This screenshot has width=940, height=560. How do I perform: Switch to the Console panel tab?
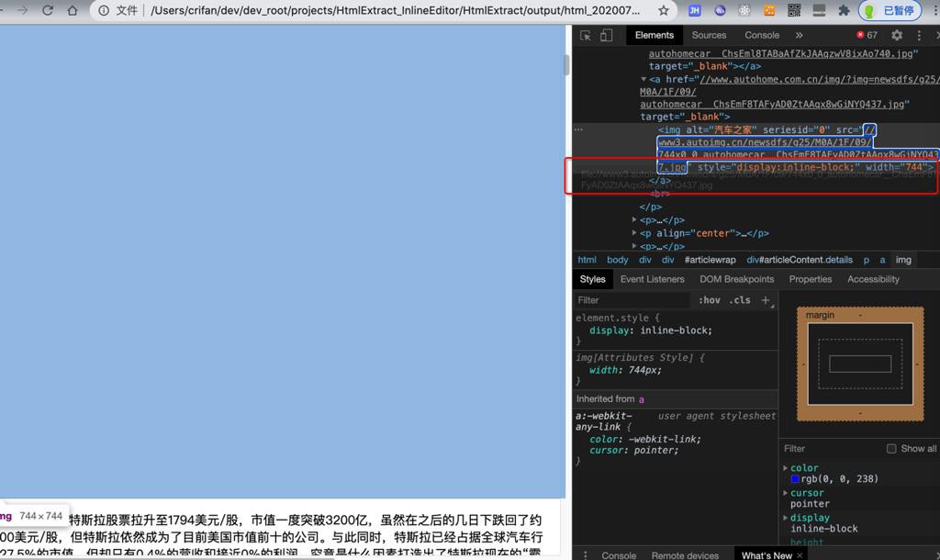(762, 36)
